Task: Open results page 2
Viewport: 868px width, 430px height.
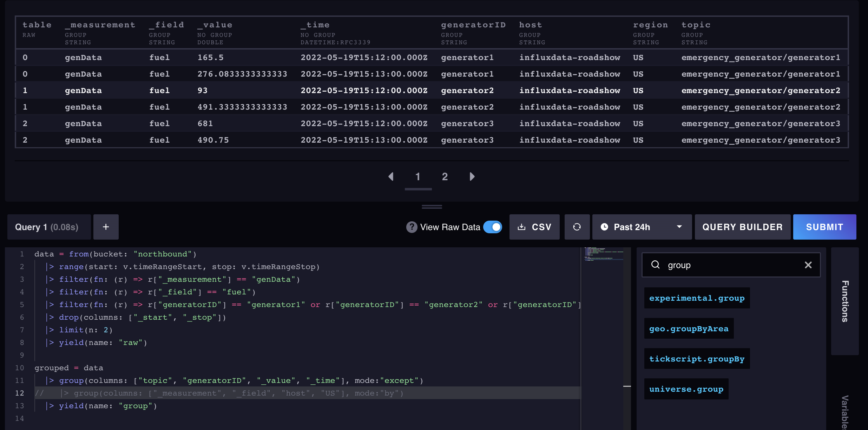Action: (445, 177)
